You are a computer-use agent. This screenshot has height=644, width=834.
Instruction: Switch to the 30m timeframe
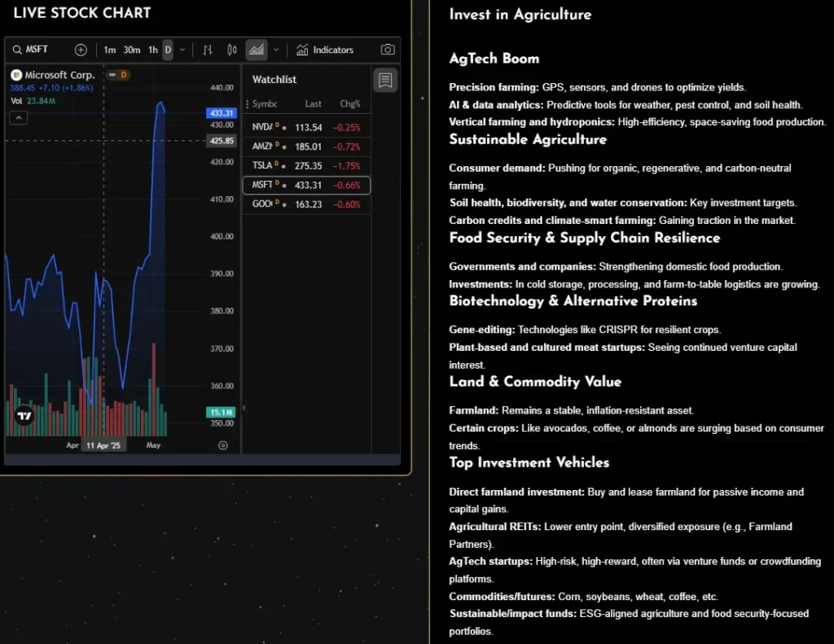(131, 50)
